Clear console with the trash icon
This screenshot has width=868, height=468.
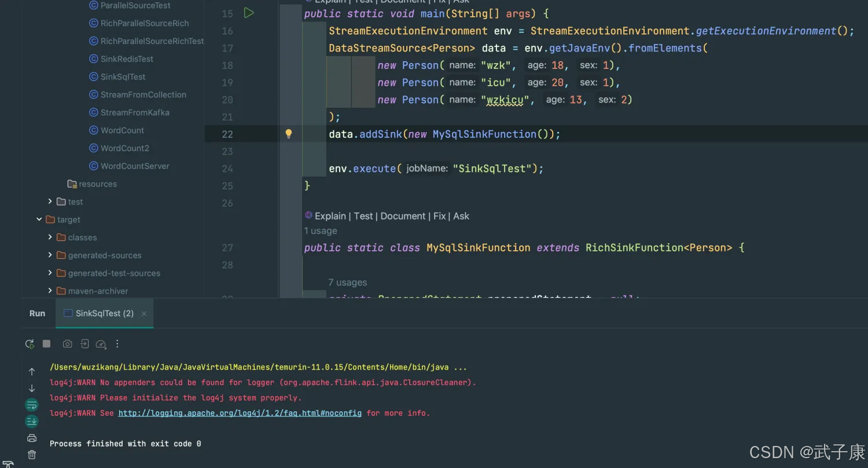[32, 455]
